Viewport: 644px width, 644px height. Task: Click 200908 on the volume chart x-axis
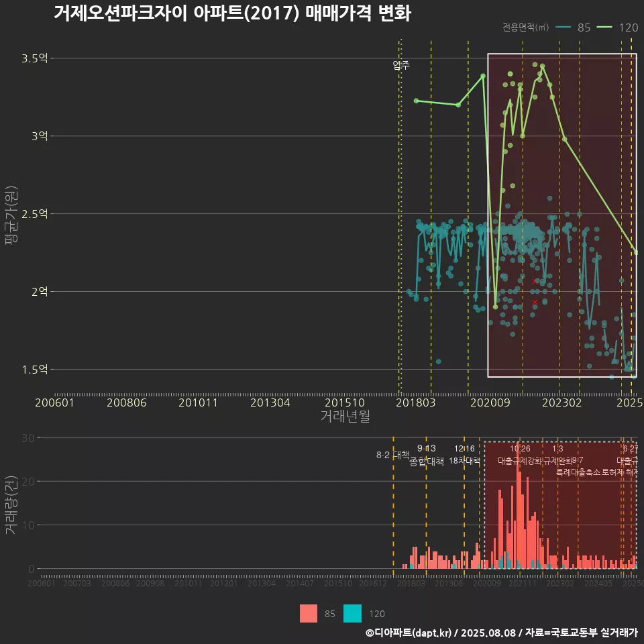[x=150, y=583]
